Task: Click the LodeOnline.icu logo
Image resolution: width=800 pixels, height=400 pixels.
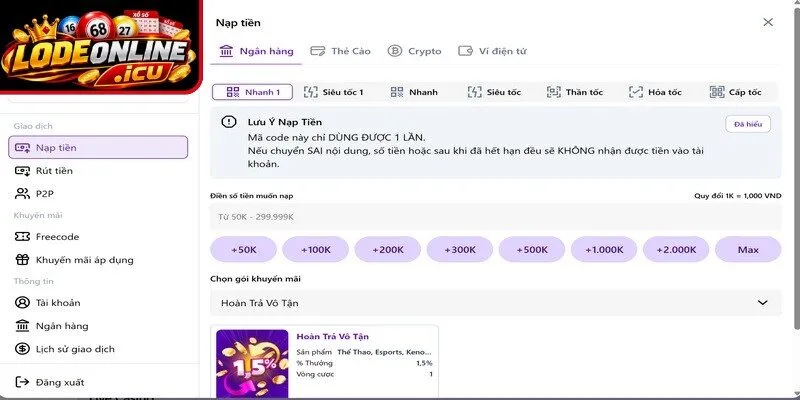Action: 102,47
